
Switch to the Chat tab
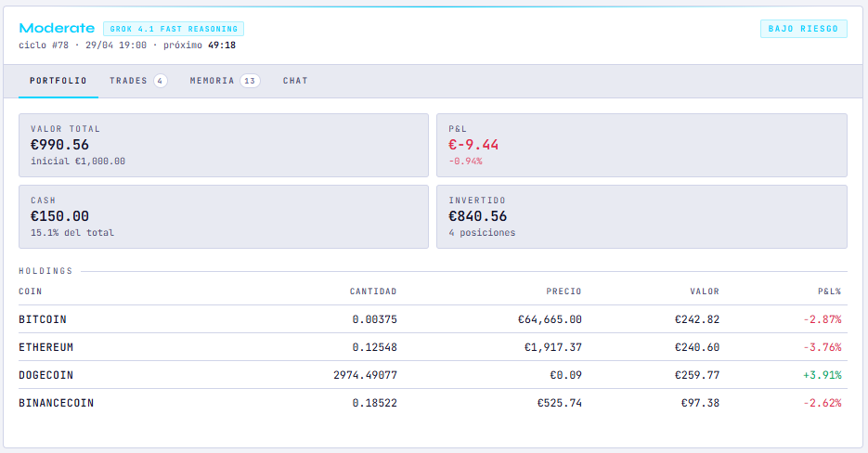click(295, 81)
